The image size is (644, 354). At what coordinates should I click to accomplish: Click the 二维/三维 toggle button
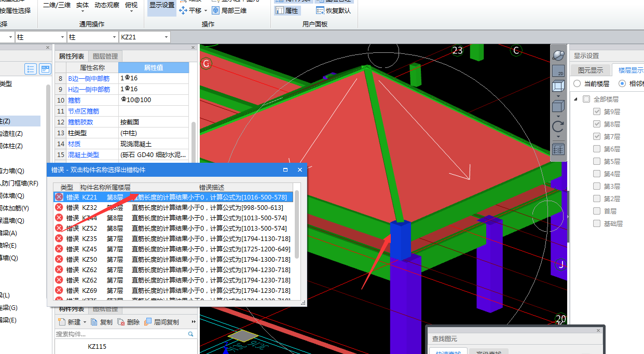(x=57, y=5)
